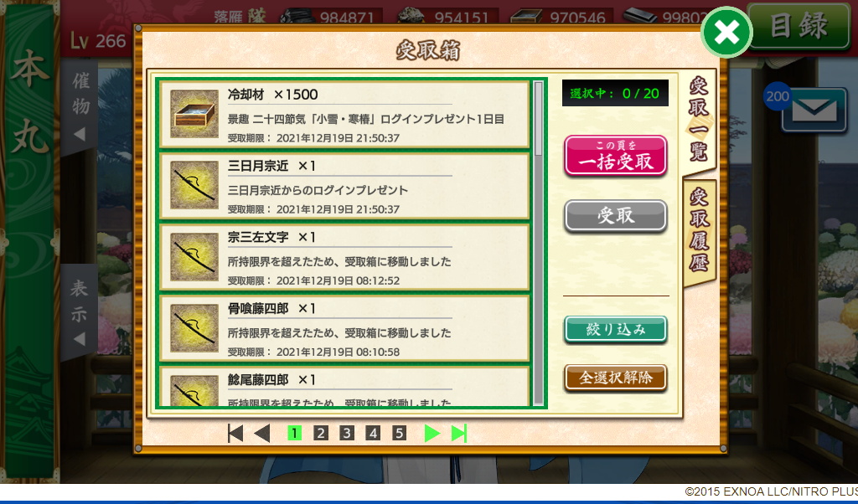Open the 絞り込み filter options

616,330
